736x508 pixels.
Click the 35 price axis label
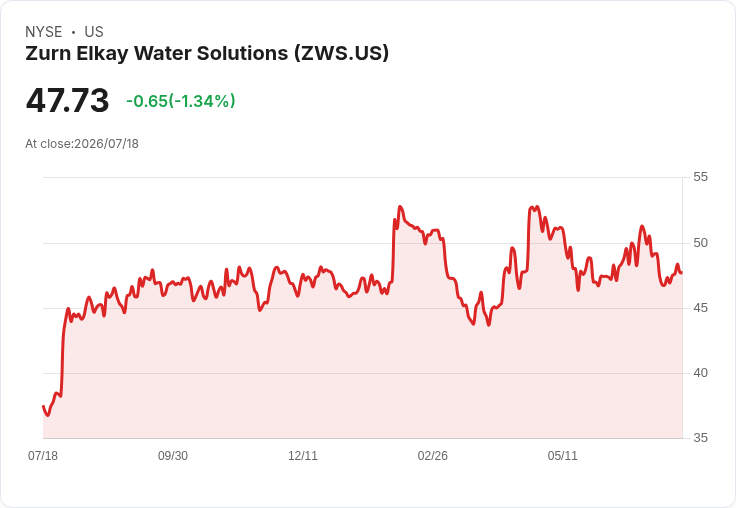tap(700, 438)
